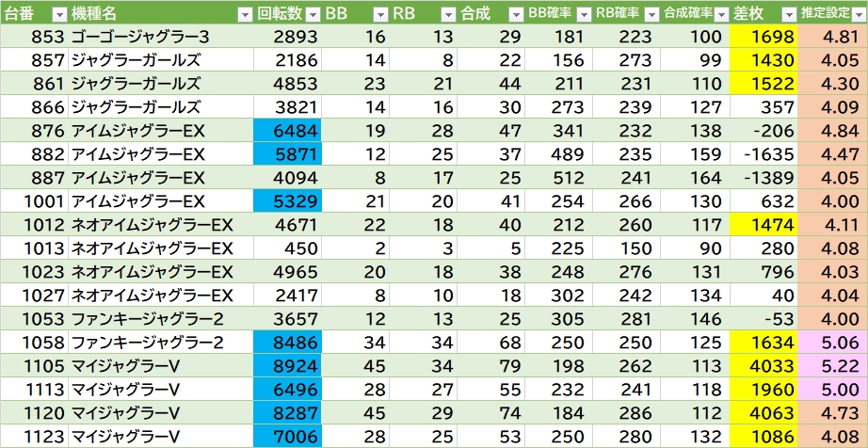
Task: Expand the 回転数 filter arrow
Action: pos(313,13)
